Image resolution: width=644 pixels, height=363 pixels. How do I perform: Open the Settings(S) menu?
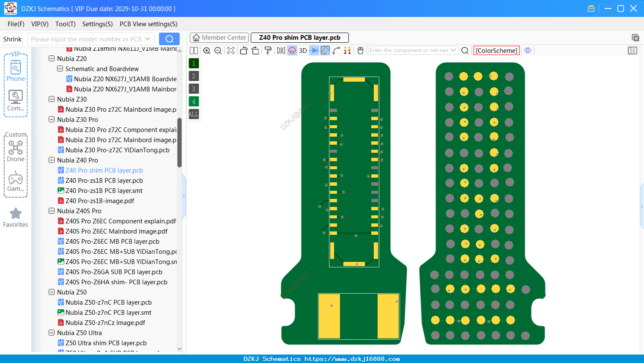pos(98,24)
